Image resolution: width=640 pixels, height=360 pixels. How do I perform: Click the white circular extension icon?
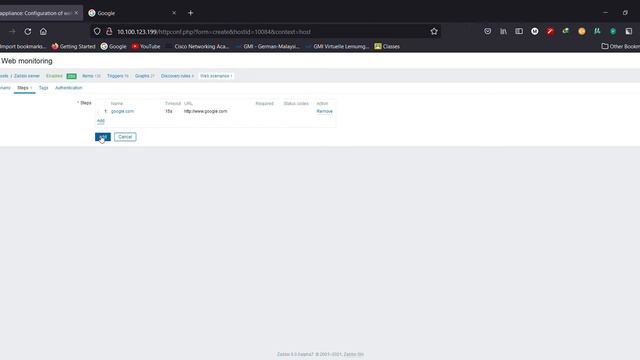[x=535, y=31]
